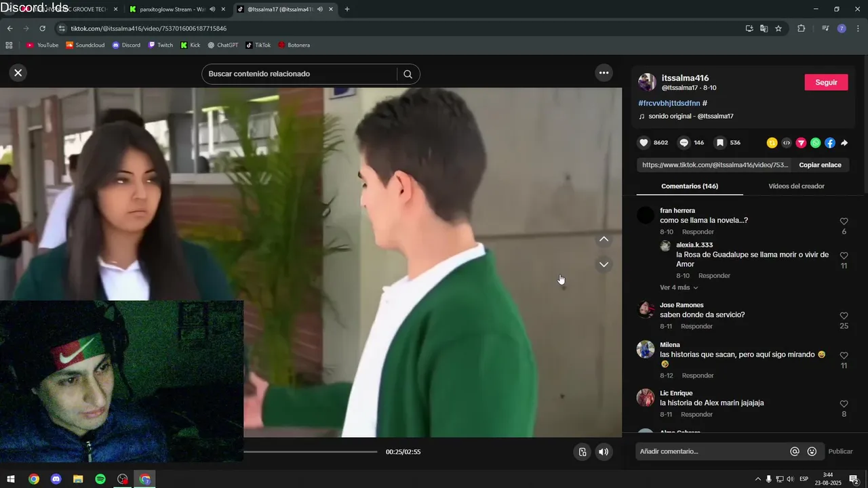The image size is (868, 488).
Task: Toggle the video mute speaker button
Action: pyautogui.click(x=604, y=452)
